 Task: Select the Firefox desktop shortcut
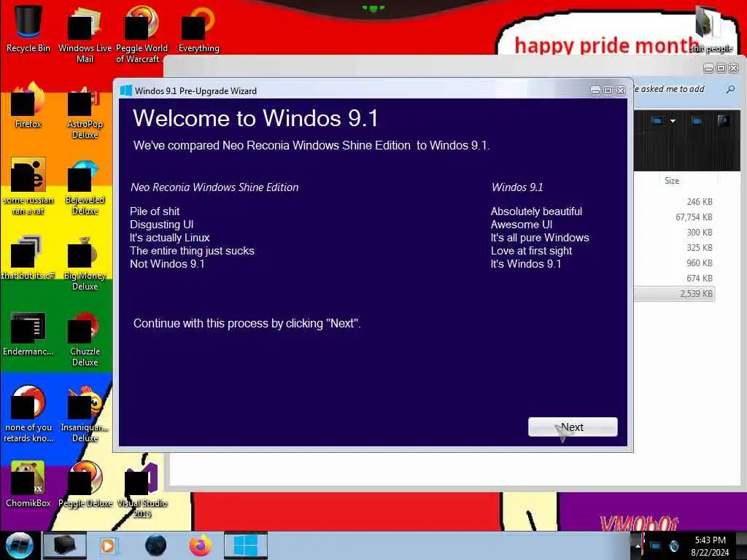coord(28,106)
